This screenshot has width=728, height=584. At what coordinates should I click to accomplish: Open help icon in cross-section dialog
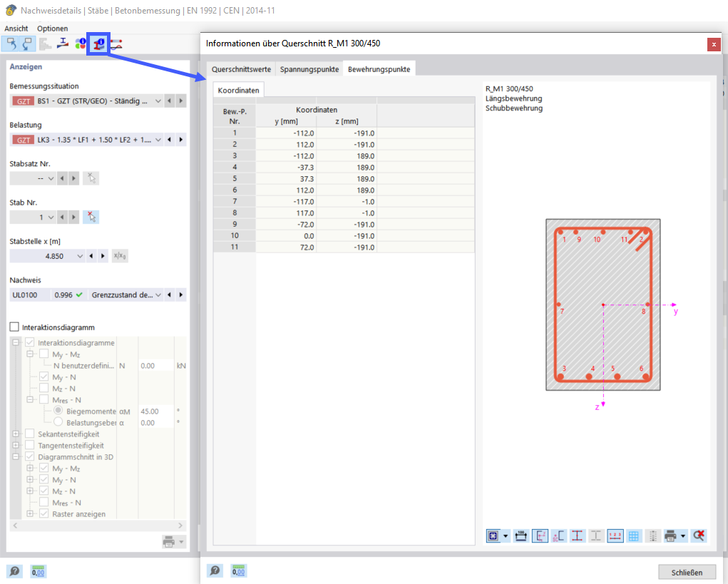click(x=215, y=570)
